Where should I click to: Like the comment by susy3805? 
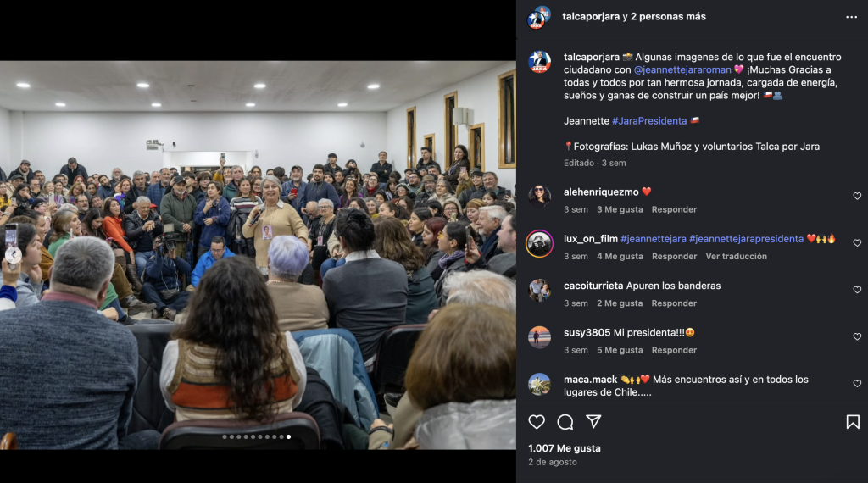coord(857,336)
